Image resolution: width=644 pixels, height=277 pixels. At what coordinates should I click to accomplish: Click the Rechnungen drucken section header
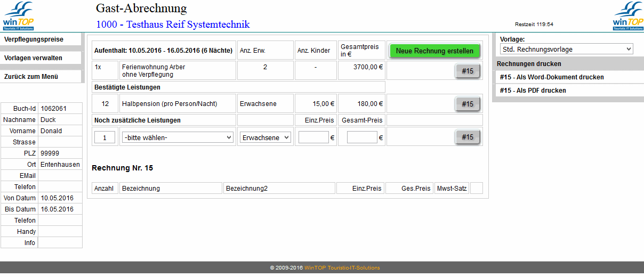(529, 64)
